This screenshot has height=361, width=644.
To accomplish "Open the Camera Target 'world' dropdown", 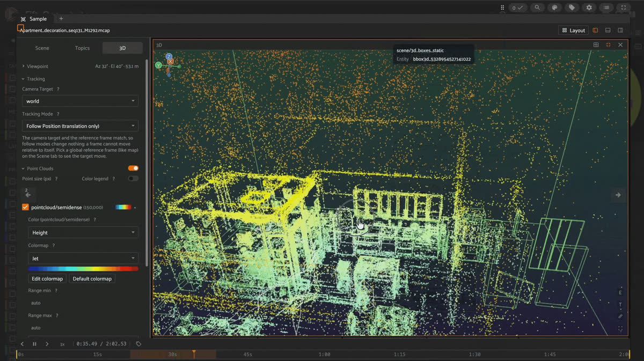I will pyautogui.click(x=80, y=101).
